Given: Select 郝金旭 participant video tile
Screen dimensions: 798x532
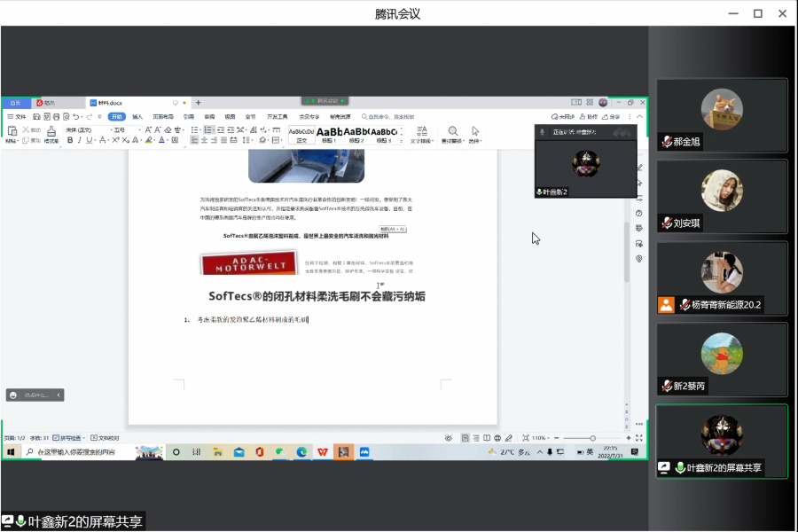Looking at the screenshot, I should click(x=722, y=115).
